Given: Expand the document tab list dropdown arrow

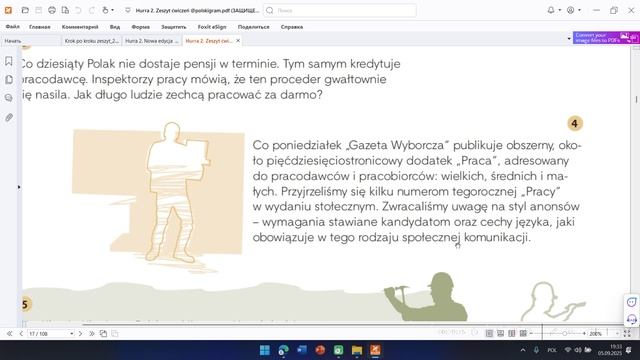Looking at the screenshot, I should pos(569,39).
